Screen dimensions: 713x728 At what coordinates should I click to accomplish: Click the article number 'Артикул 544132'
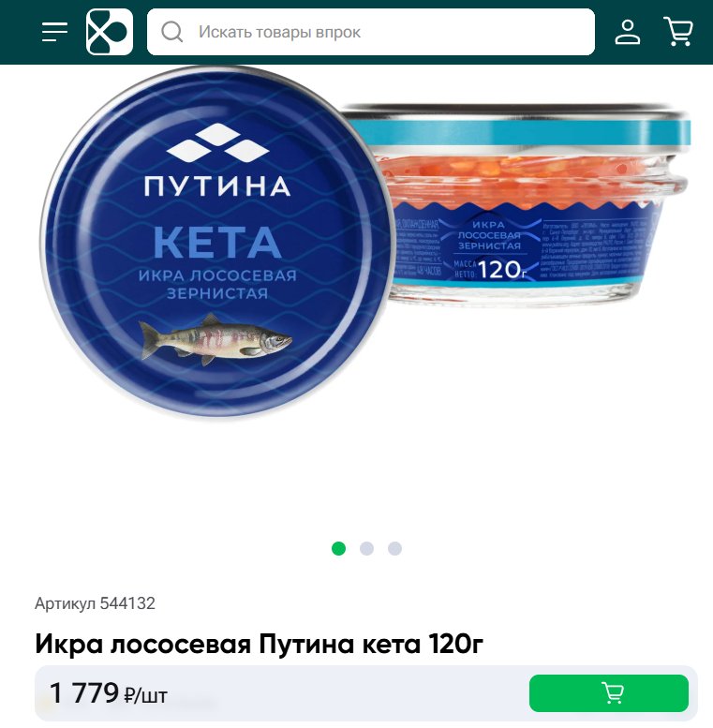point(96,603)
